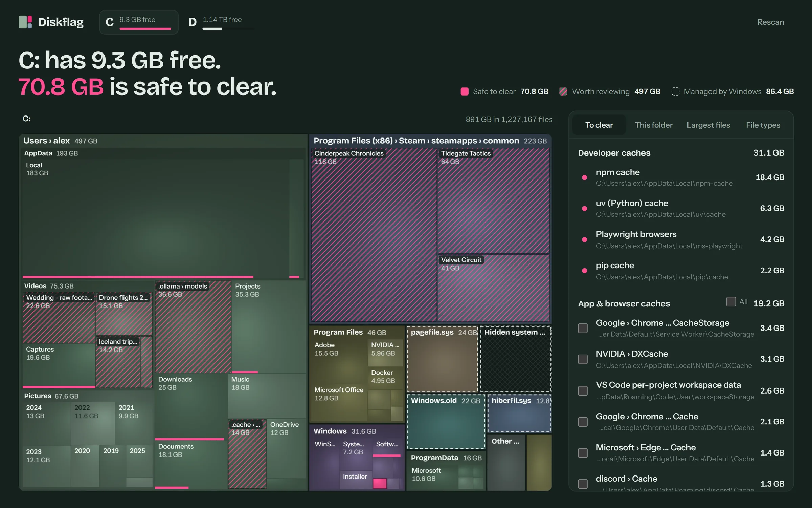812x508 pixels.
Task: Click the pink dot beside Playwright browsers
Action: click(x=584, y=240)
